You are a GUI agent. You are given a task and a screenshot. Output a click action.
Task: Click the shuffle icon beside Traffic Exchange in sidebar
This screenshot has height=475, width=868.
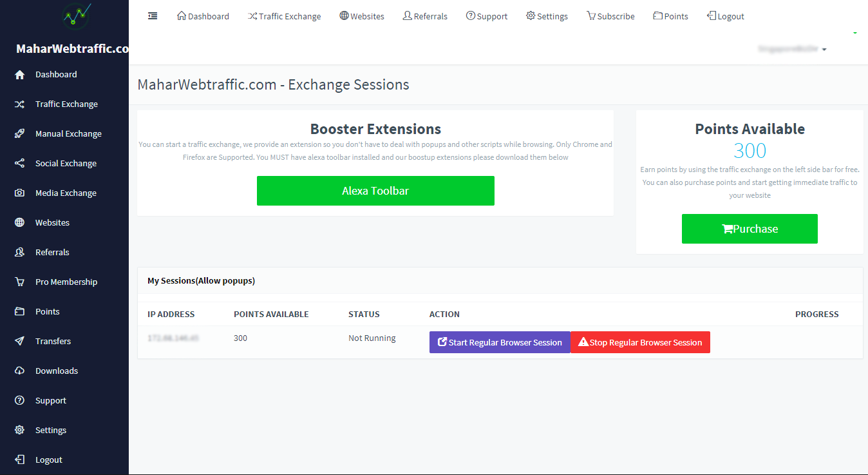point(20,104)
